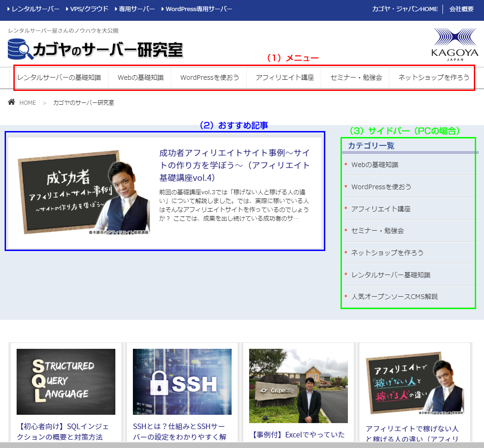Select the アフィリエイト講座 menu item
484x448 pixels.
285,78
